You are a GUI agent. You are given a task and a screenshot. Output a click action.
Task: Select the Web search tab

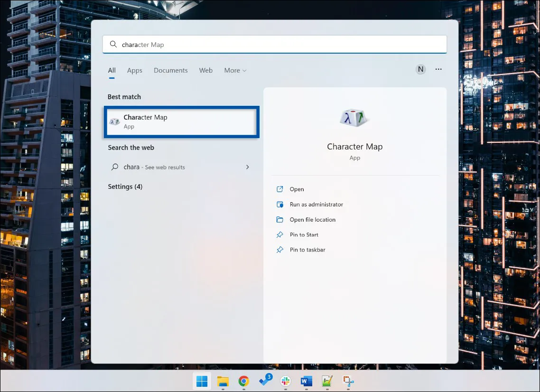tap(205, 70)
